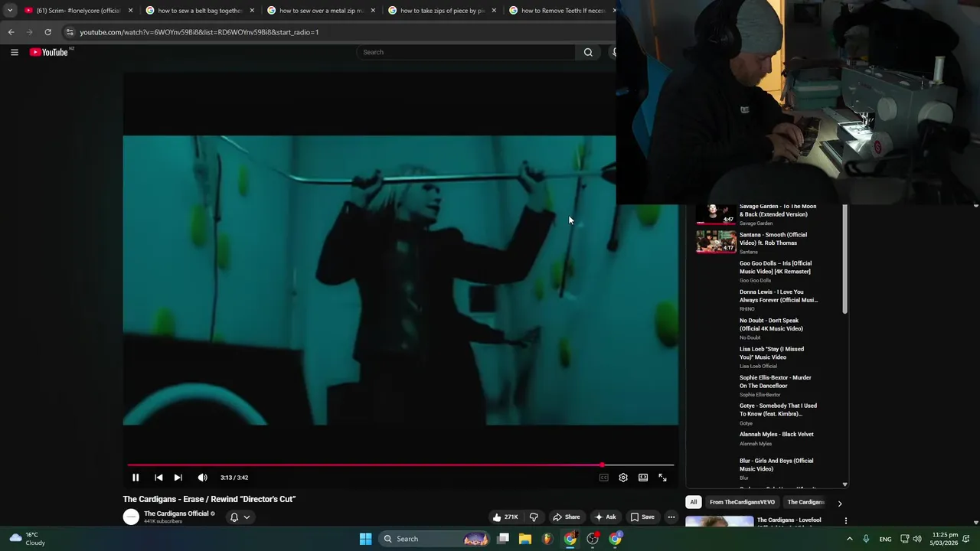Close the Scrim #lonelycore tab
980x551 pixels.
(130, 11)
